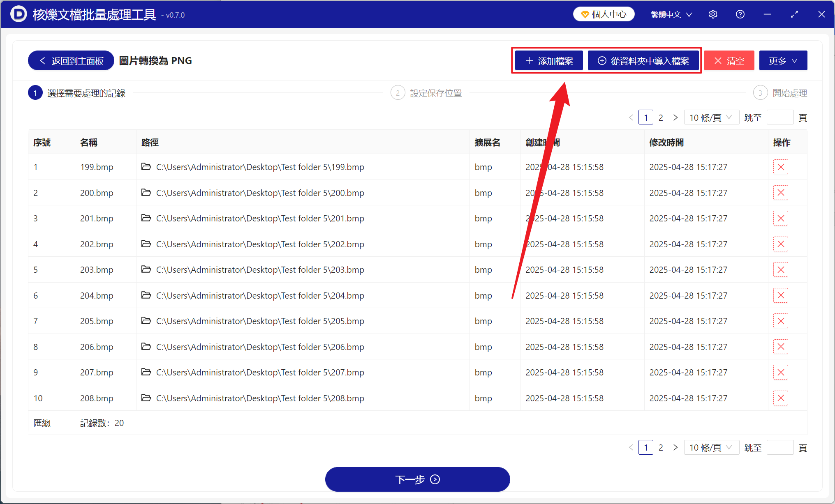Open folder icon for 201.bmp path
The image size is (835, 504).
point(146,218)
